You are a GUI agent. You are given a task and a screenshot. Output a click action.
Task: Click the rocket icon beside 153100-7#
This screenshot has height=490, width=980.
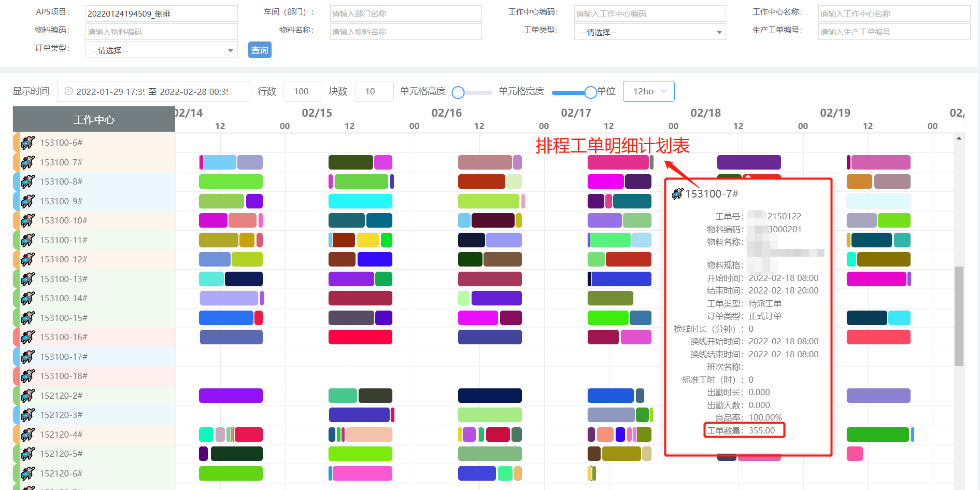tap(27, 162)
